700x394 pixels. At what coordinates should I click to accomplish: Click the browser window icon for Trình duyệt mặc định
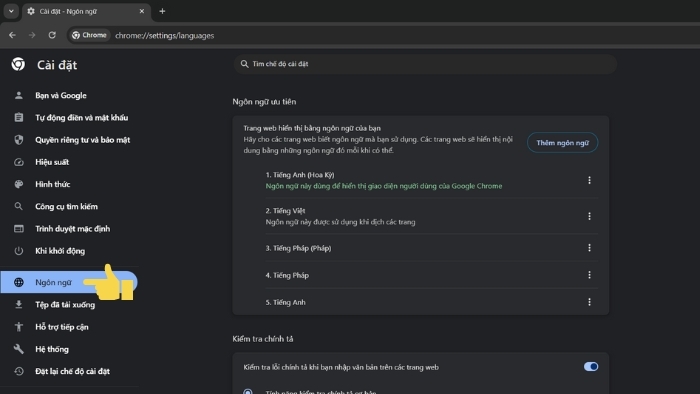pos(18,228)
